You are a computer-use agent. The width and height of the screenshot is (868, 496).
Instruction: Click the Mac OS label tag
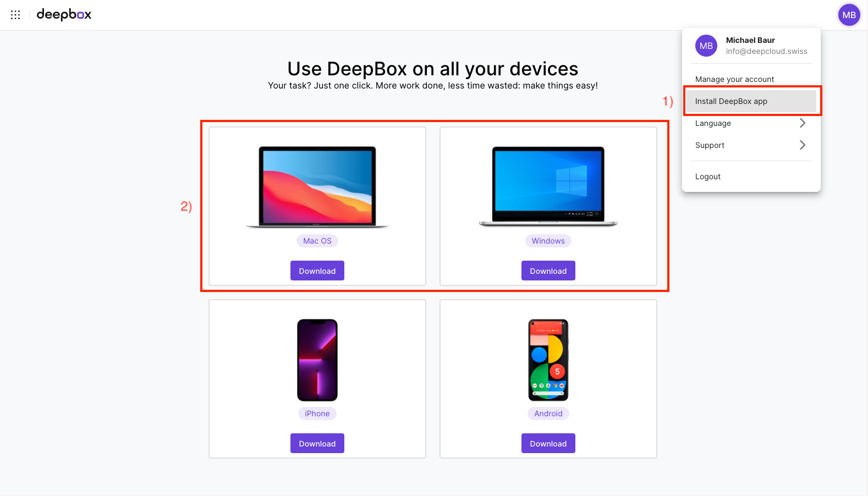pos(317,241)
